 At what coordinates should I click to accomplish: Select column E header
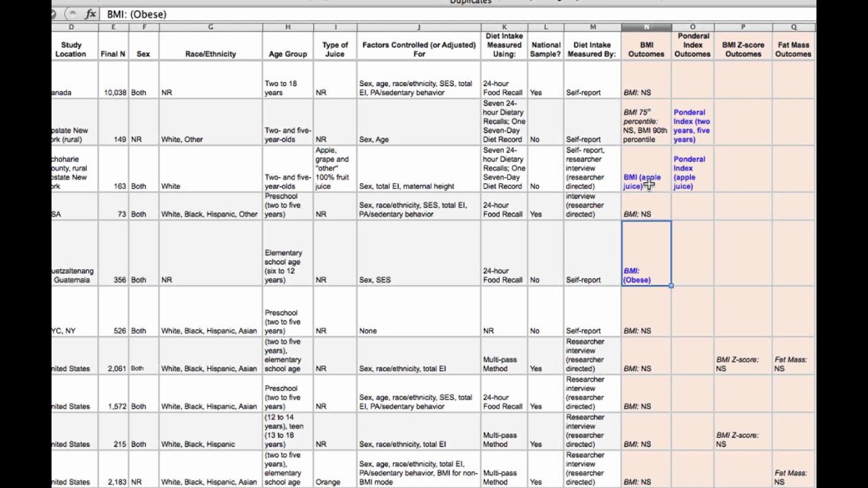point(113,27)
